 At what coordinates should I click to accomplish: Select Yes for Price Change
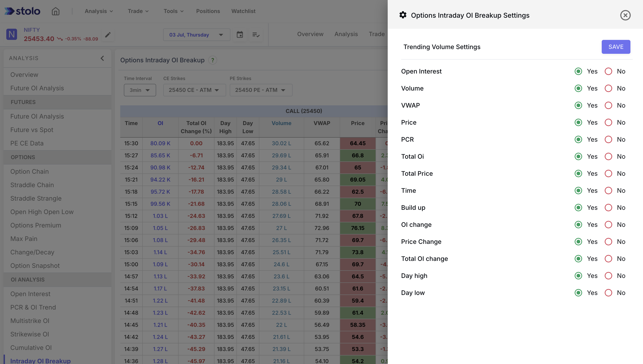578,241
